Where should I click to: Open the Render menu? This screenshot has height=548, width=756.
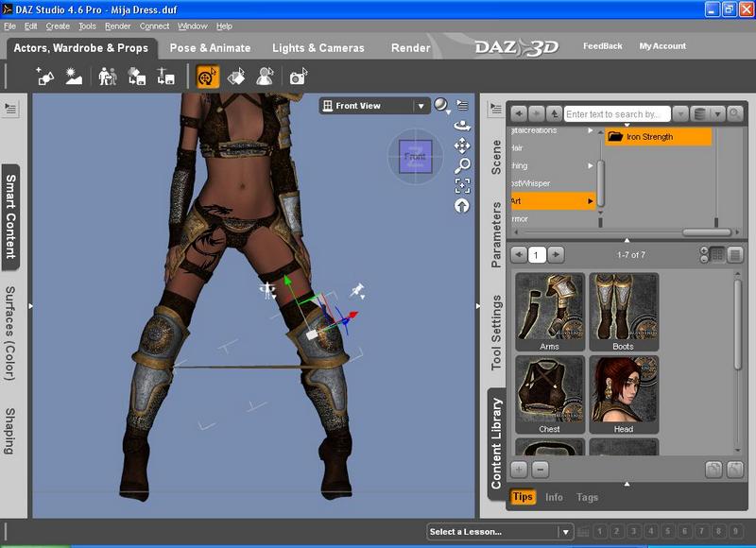click(117, 26)
